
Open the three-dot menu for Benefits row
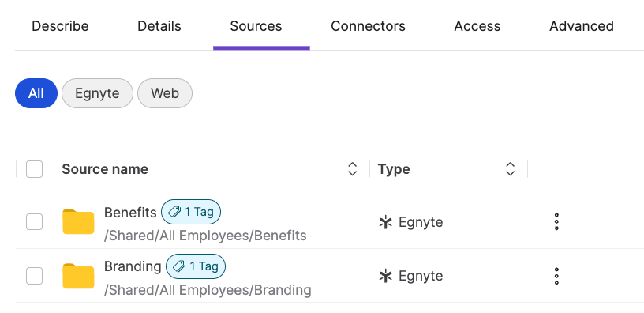coord(556,221)
